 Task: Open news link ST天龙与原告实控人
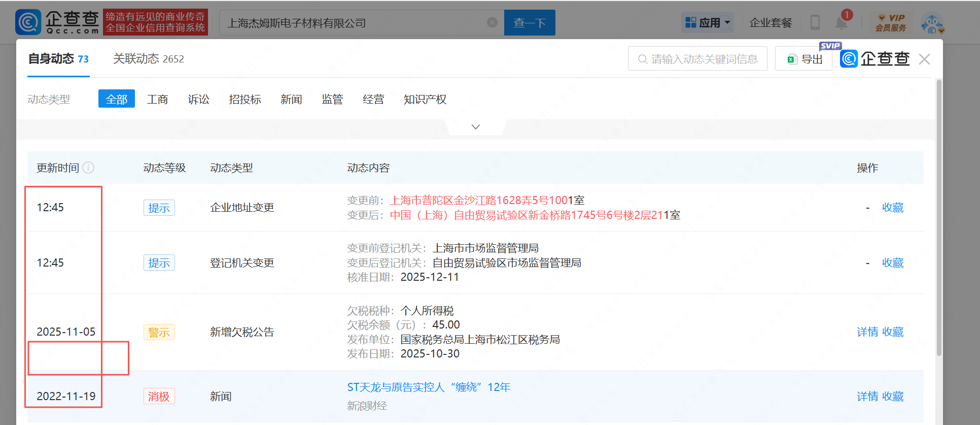coord(429,387)
